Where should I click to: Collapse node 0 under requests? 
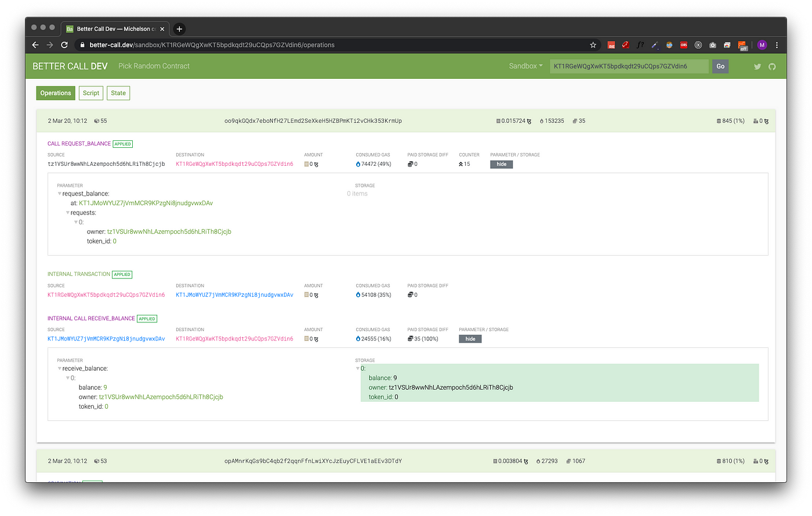coord(75,222)
